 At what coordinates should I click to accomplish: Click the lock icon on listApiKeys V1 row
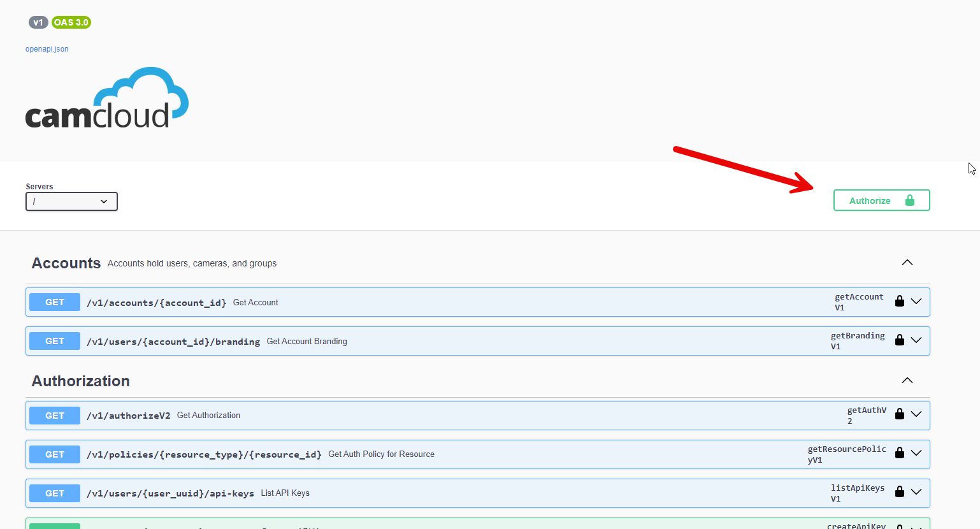[x=899, y=492]
